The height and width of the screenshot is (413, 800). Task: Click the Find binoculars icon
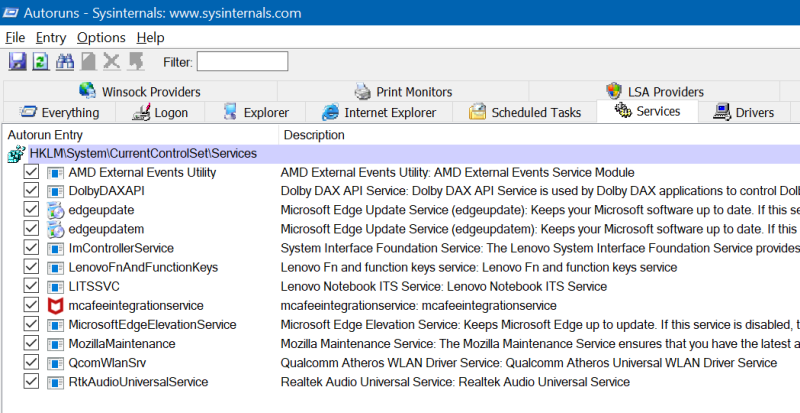pyautogui.click(x=65, y=62)
